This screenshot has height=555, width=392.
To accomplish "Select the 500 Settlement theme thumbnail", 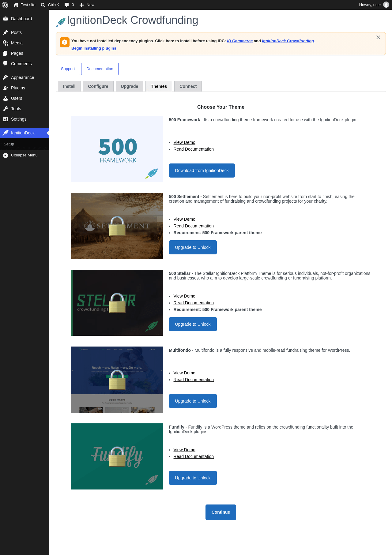I will tap(117, 226).
